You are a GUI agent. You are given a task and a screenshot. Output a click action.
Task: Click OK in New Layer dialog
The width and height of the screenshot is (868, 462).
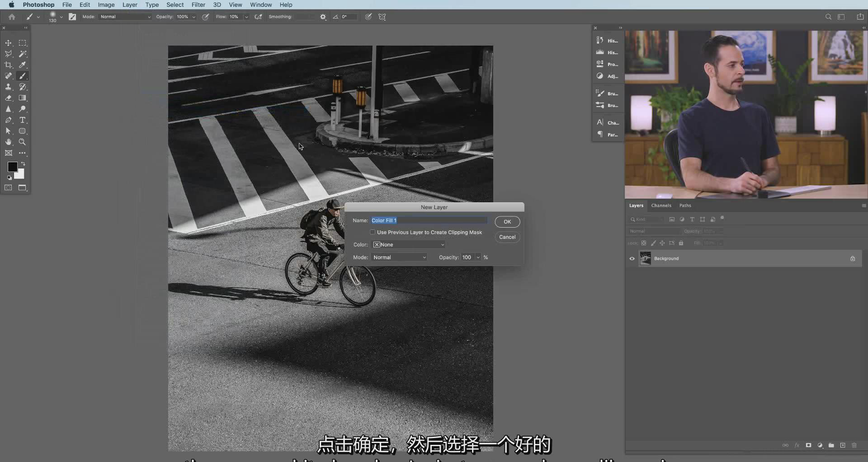(507, 222)
